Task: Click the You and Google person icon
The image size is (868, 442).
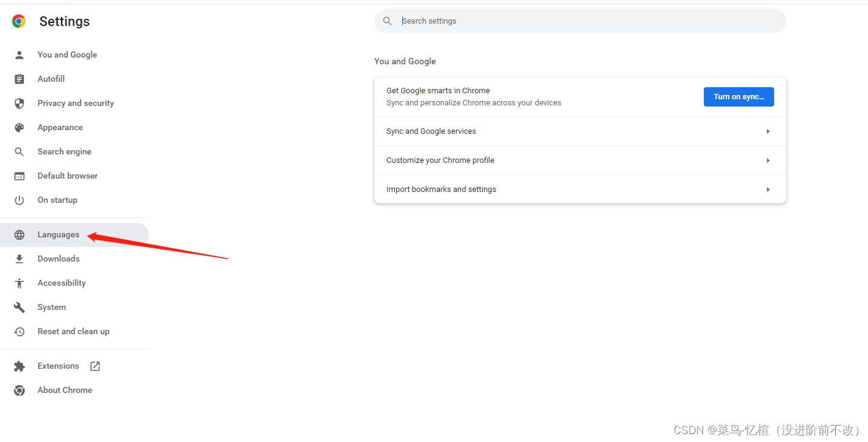Action: (x=19, y=54)
